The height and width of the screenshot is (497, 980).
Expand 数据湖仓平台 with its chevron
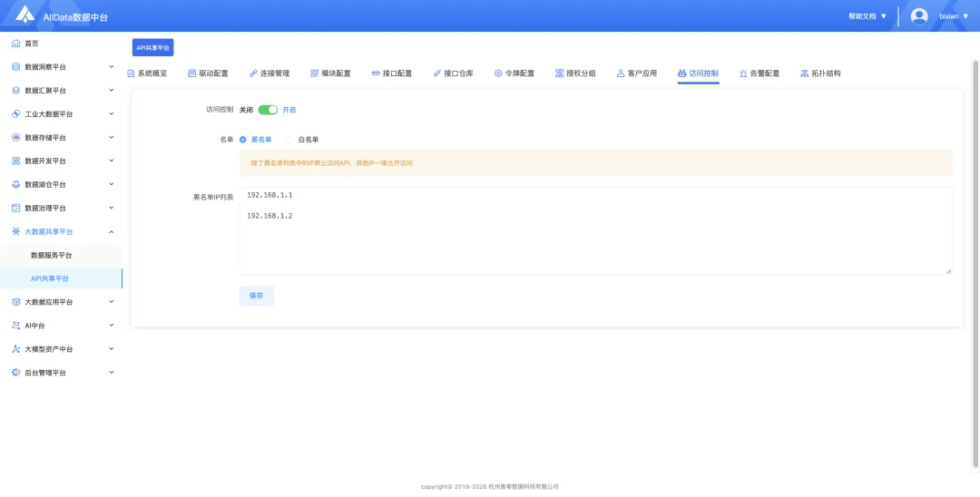point(112,185)
